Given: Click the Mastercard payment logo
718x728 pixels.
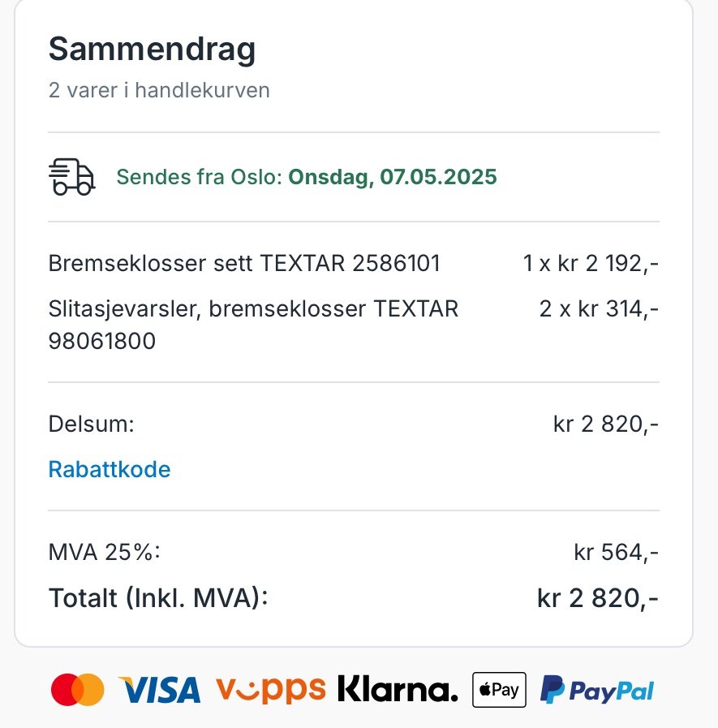Looking at the screenshot, I should point(78,690).
